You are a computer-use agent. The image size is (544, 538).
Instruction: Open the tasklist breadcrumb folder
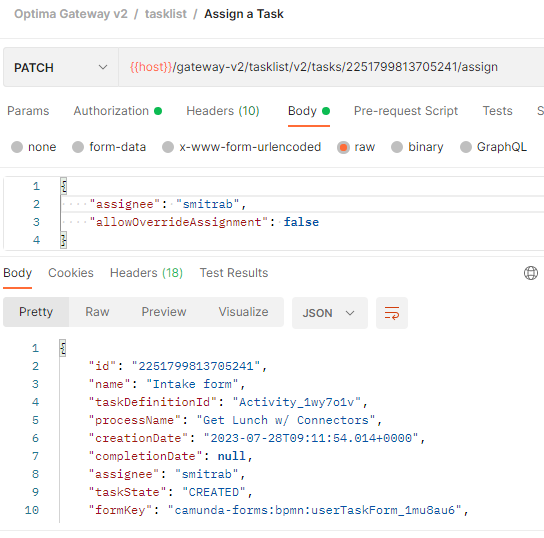point(165,14)
